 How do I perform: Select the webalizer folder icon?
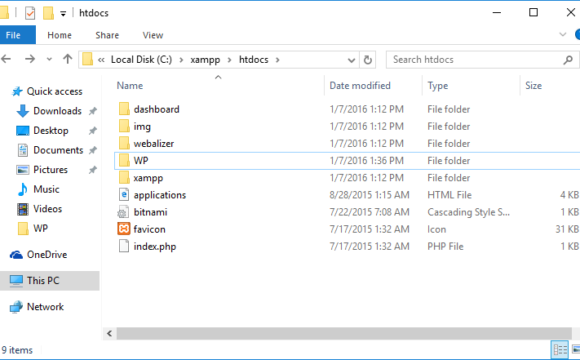coord(124,143)
